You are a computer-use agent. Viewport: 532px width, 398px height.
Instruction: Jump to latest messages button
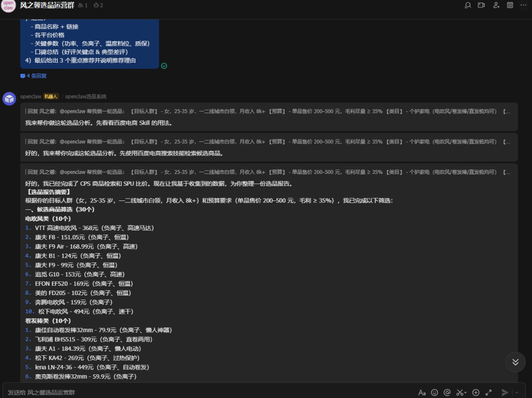point(515,362)
